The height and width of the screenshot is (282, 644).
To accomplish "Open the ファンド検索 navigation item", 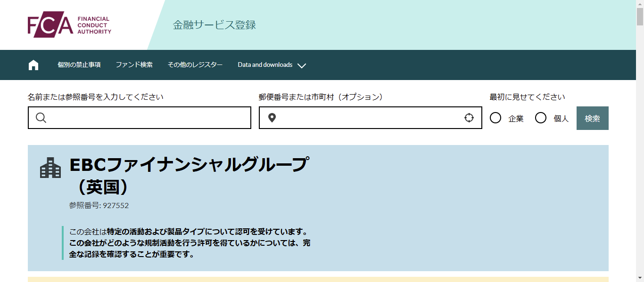I will (134, 65).
